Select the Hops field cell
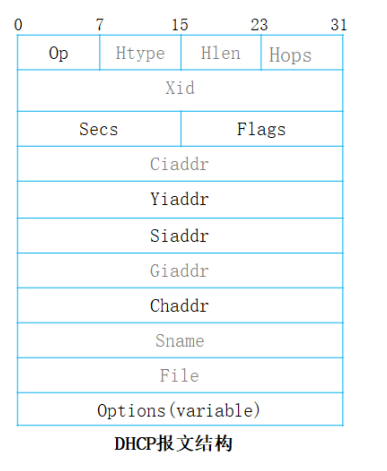This screenshot has height=471, width=387. (x=302, y=53)
